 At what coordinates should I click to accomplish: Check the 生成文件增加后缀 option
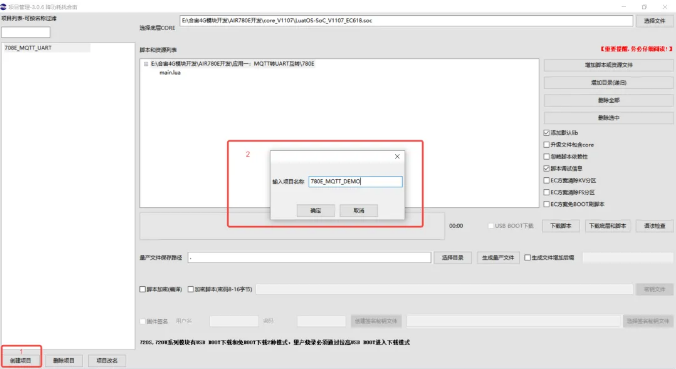(527, 257)
